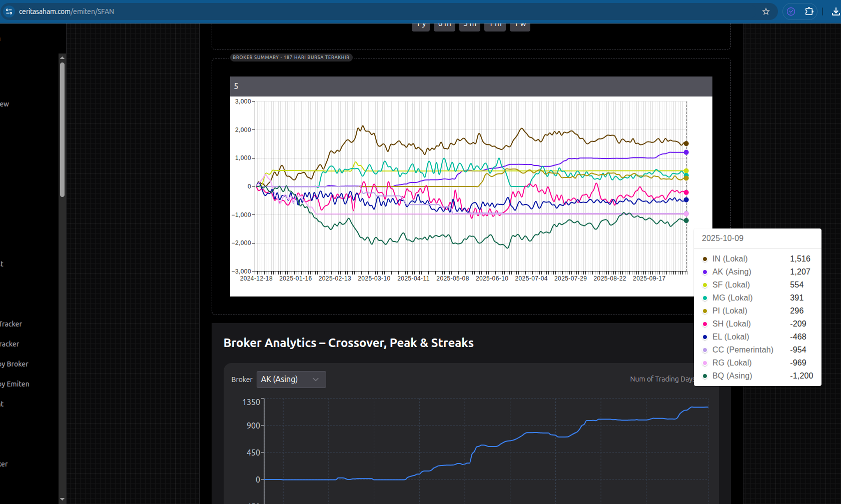841x504 pixels.
Task: Click the Broker Summary section label
Action: [291, 57]
